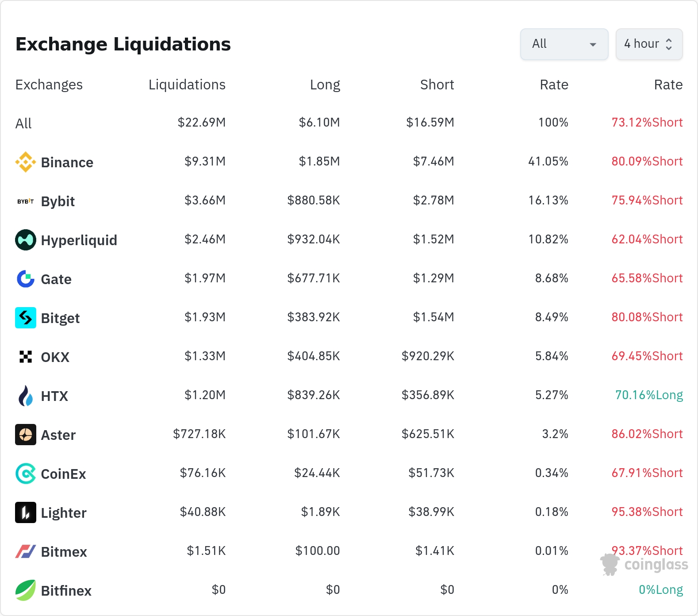Open the Hyperliquid exchange name link
The height and width of the screenshot is (616, 698).
click(79, 240)
